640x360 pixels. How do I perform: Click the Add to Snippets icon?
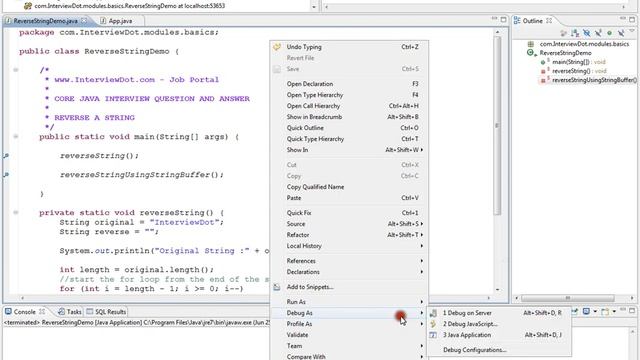point(277,287)
